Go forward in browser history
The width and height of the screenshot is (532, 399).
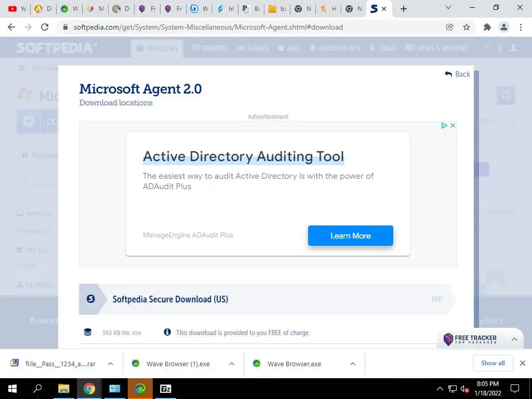pyautogui.click(x=28, y=27)
